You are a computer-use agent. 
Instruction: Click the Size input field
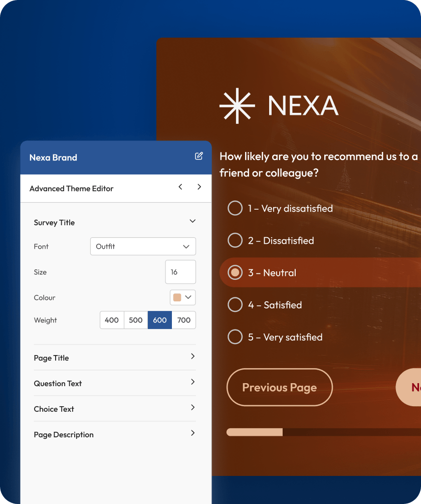tap(180, 272)
